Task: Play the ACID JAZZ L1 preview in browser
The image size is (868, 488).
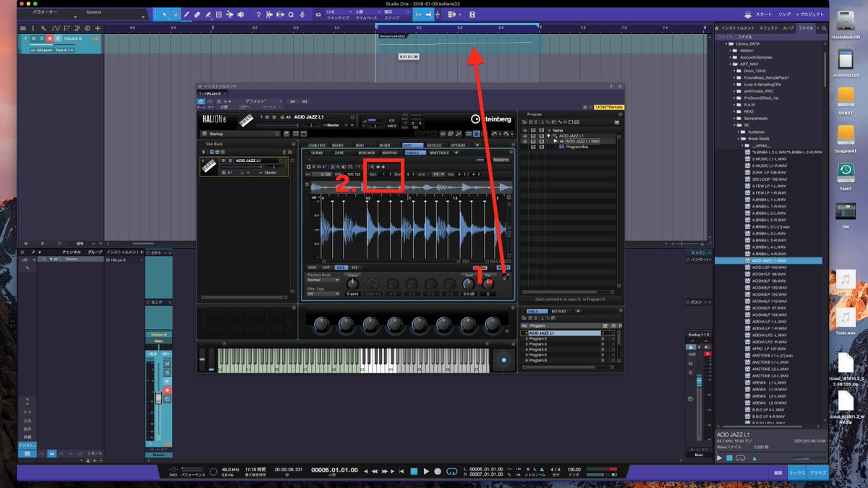Action: click(720, 458)
